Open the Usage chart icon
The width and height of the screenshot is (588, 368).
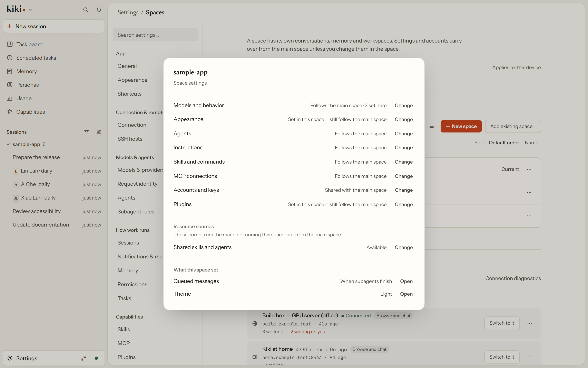10,98
